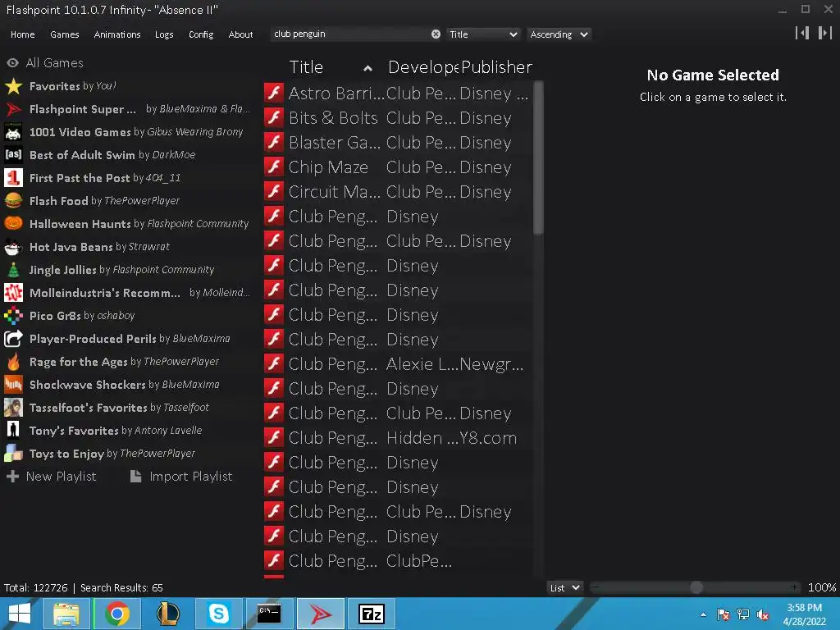Open the 1001 Video Games playlist icon
Viewport: 840px width, 630px height.
(13, 132)
